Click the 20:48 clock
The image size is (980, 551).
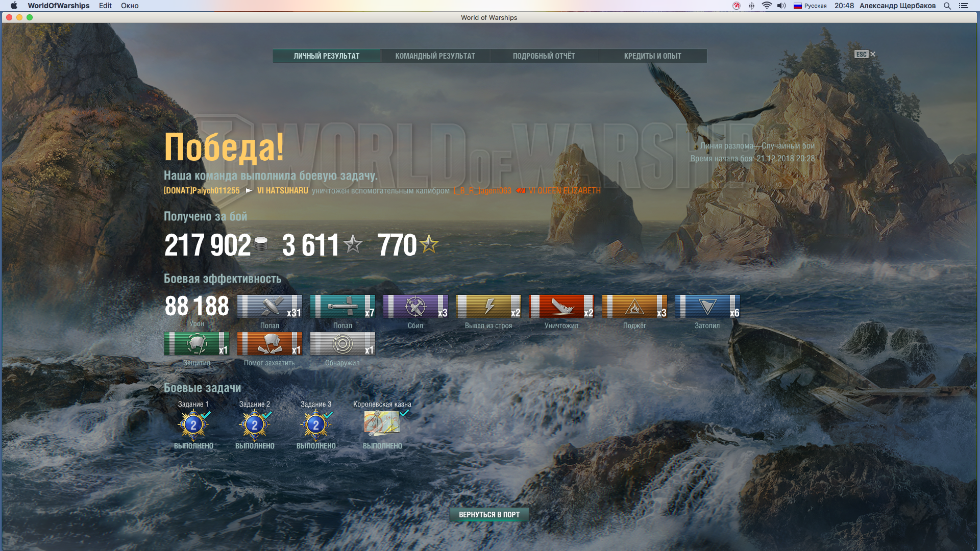pyautogui.click(x=844, y=6)
